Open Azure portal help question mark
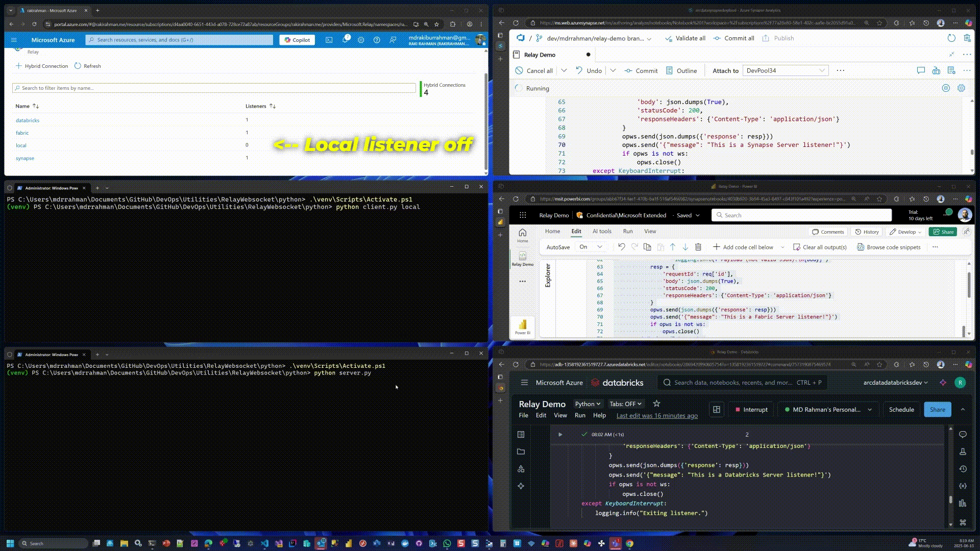The image size is (980, 551). pos(377,40)
